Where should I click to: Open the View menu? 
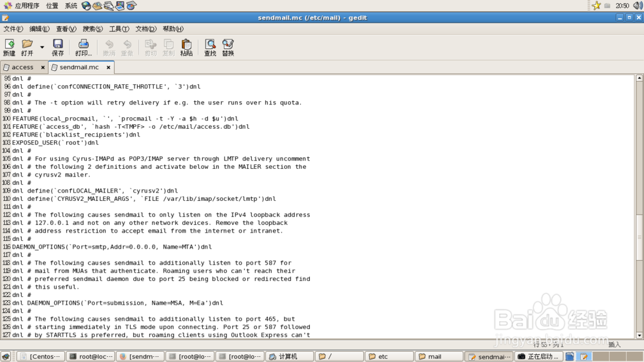coord(66,29)
